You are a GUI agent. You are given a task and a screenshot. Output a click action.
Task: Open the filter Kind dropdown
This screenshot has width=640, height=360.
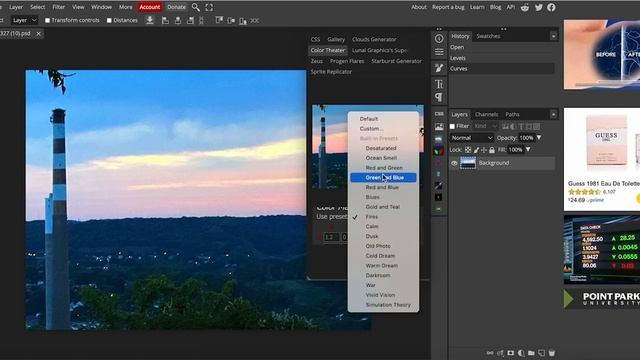485,126
